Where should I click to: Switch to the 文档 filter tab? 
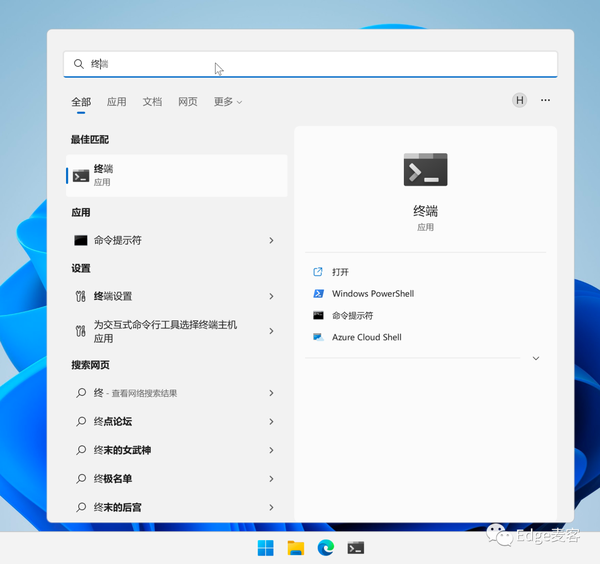[x=152, y=102]
